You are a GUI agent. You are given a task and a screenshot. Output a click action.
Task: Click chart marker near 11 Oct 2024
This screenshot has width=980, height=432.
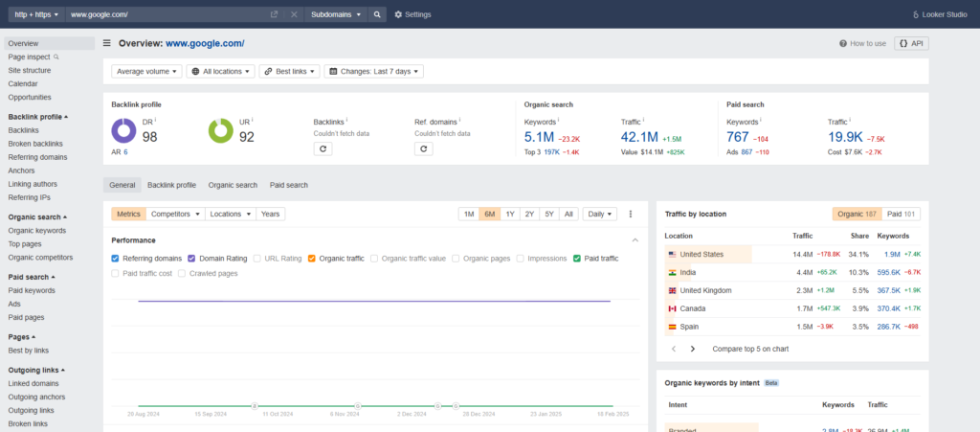[x=255, y=406]
